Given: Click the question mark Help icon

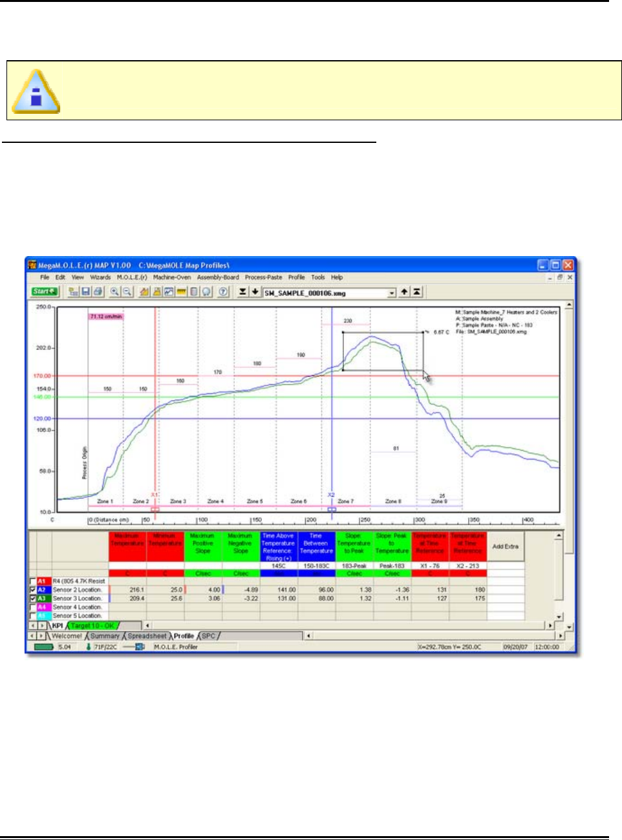Looking at the screenshot, I should [x=223, y=292].
